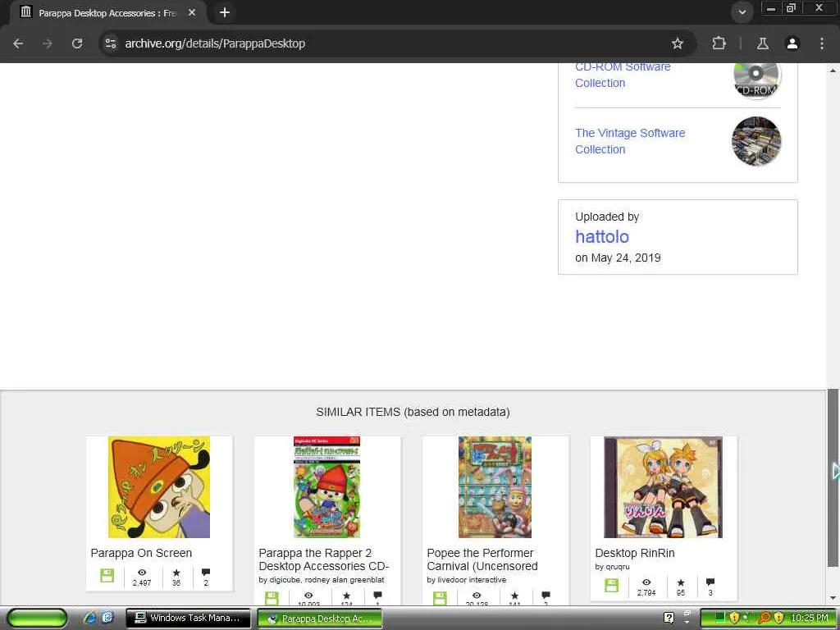The height and width of the screenshot is (630, 840).
Task: Click reviews bubble icon on Desktop RinRin
Action: pos(710,582)
